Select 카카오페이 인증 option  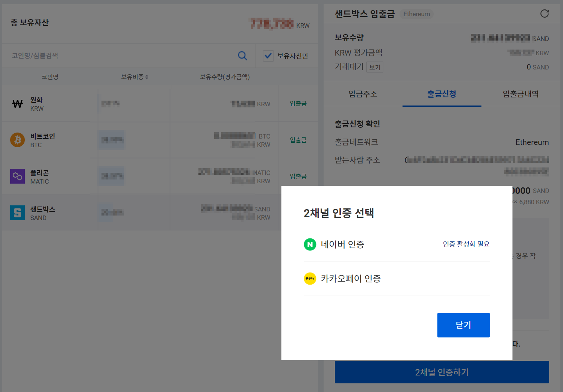[397, 279]
